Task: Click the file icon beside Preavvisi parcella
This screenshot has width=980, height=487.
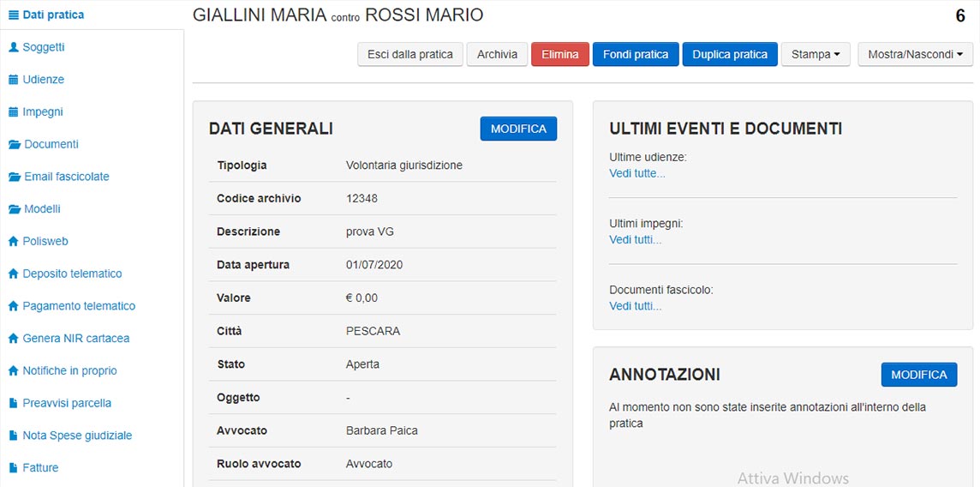Action: 13,403
